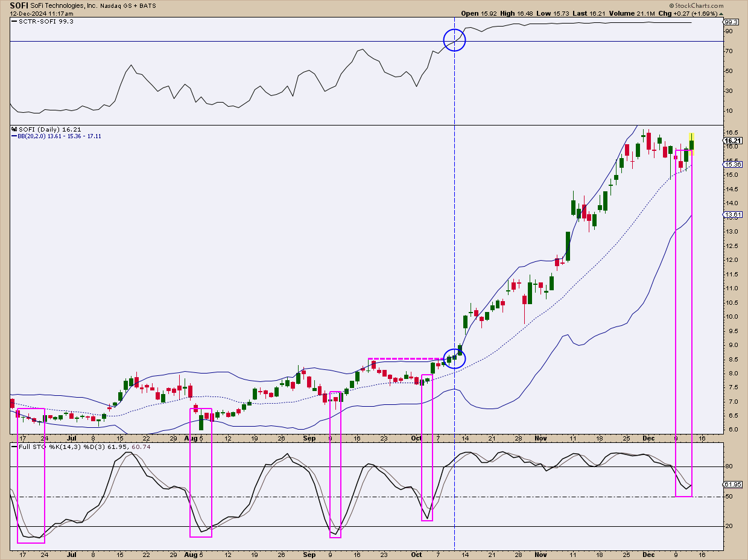Select the 80 level on the stochastic axis

click(728, 466)
